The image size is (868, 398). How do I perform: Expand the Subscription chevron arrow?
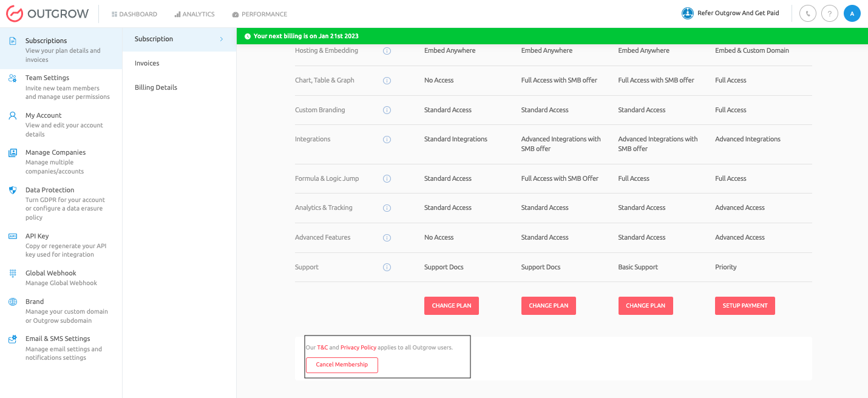222,39
